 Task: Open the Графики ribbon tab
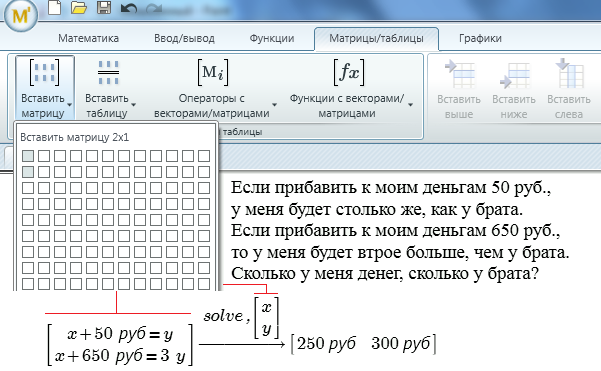point(480,38)
